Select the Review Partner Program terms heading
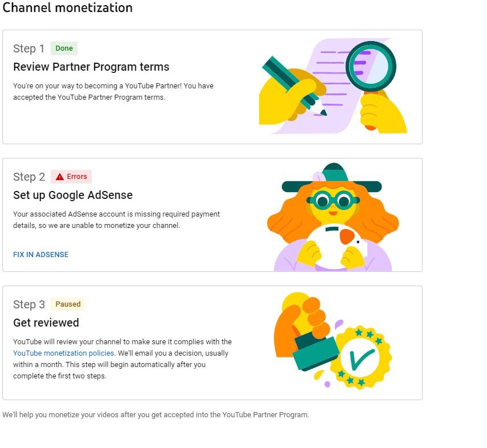Screen dimensions: 487x448 tap(91, 67)
